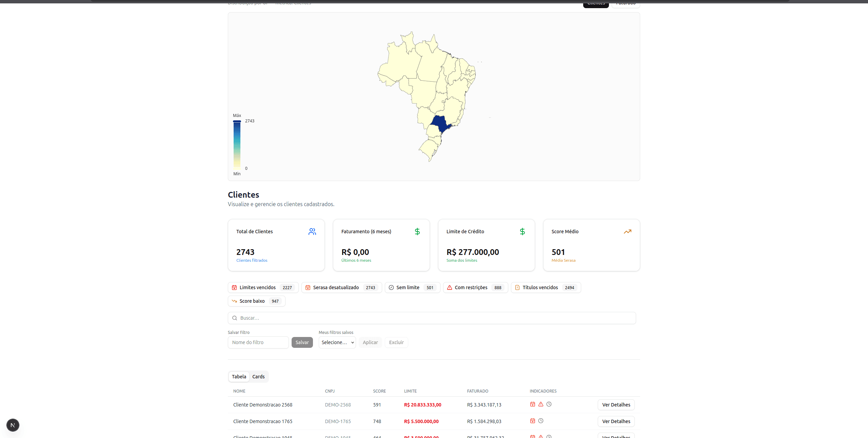Switch to the Cards view tab
868x438 pixels.
click(x=258, y=377)
